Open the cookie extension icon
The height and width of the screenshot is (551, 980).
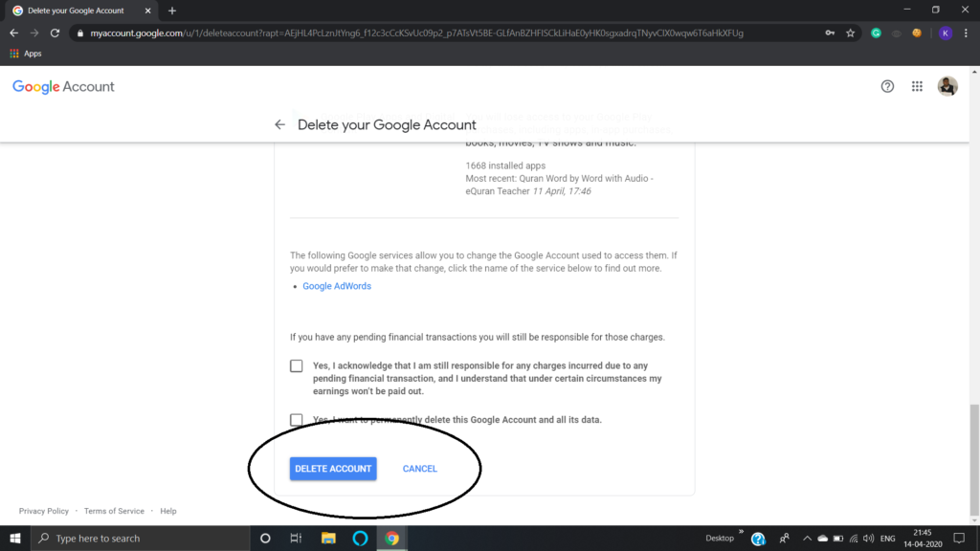[x=917, y=33]
